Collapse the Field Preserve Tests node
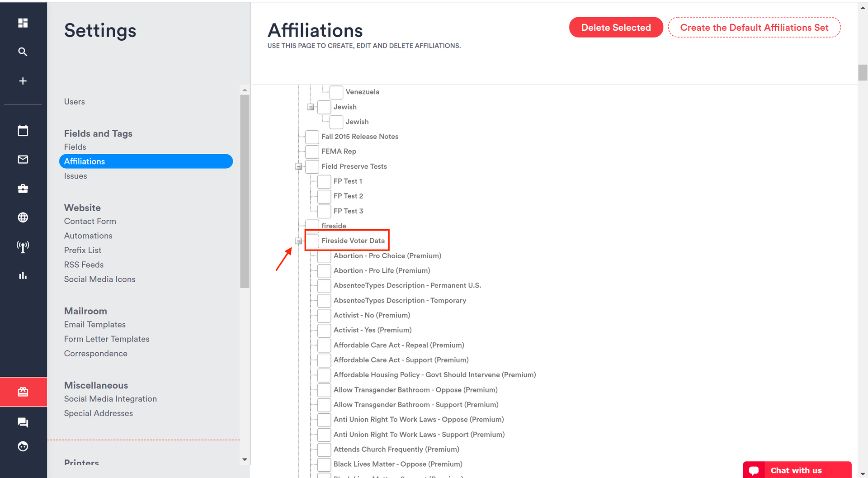868x478 pixels. 298,166
